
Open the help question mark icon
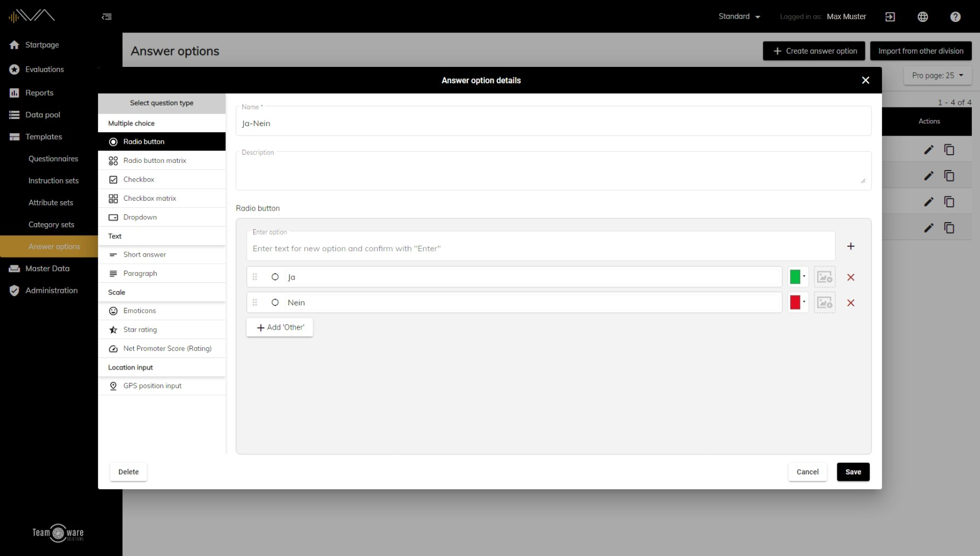pyautogui.click(x=955, y=16)
